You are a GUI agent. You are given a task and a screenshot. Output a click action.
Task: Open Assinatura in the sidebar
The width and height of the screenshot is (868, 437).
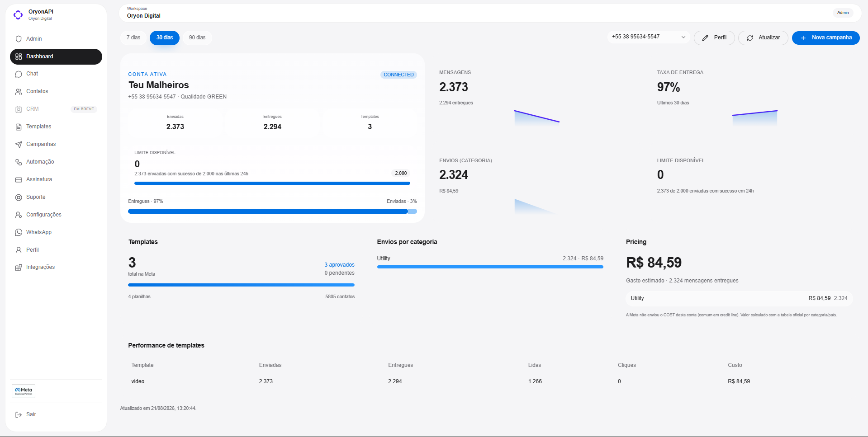tap(56, 179)
